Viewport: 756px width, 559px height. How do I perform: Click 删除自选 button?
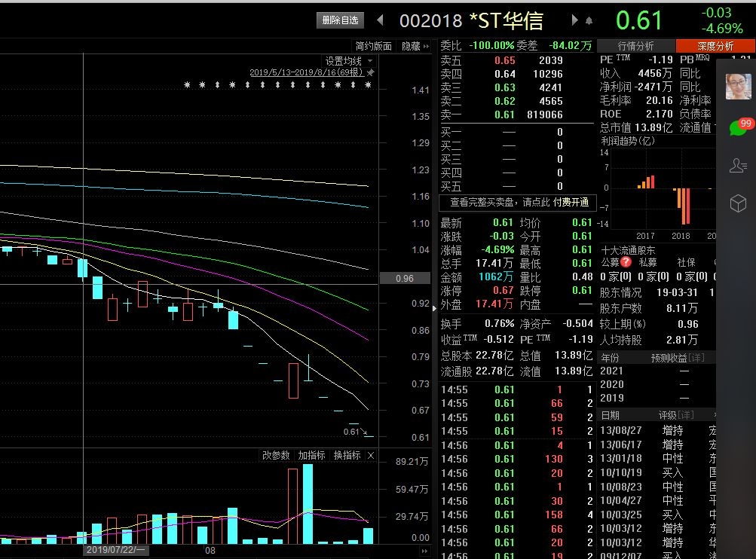pyautogui.click(x=341, y=20)
